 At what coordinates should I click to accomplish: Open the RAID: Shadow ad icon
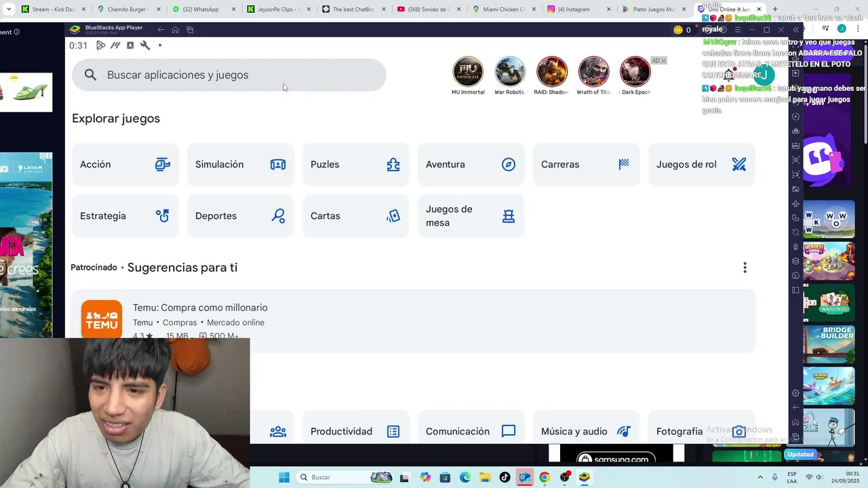(552, 72)
